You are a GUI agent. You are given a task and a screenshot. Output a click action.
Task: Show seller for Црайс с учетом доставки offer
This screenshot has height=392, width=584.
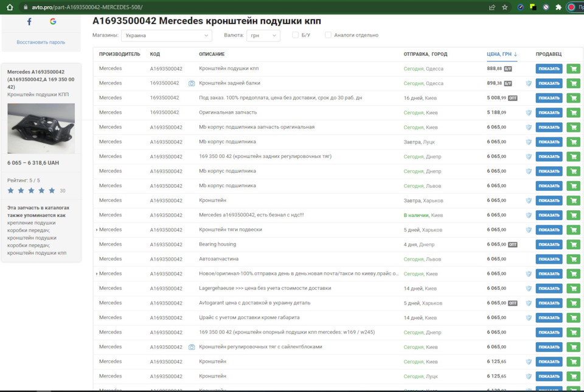(549, 318)
